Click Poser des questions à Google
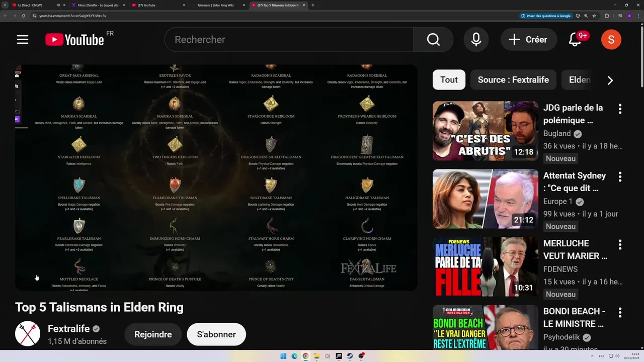 tap(546, 16)
